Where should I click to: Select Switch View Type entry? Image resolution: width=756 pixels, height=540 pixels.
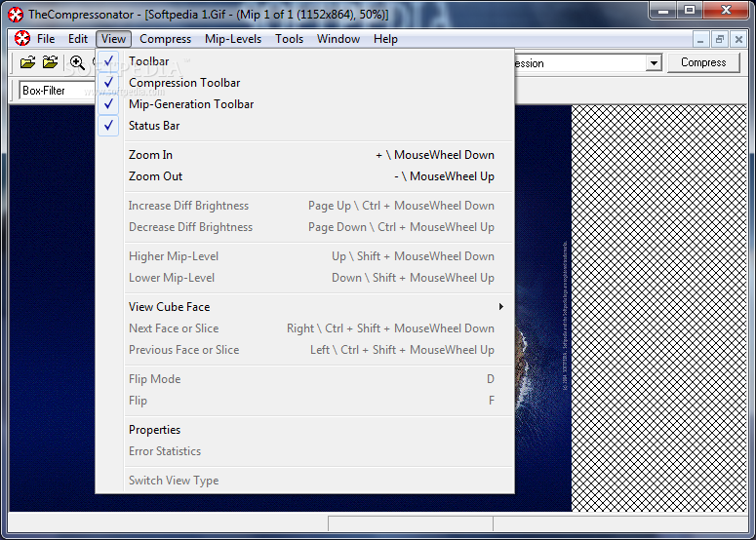305,481
